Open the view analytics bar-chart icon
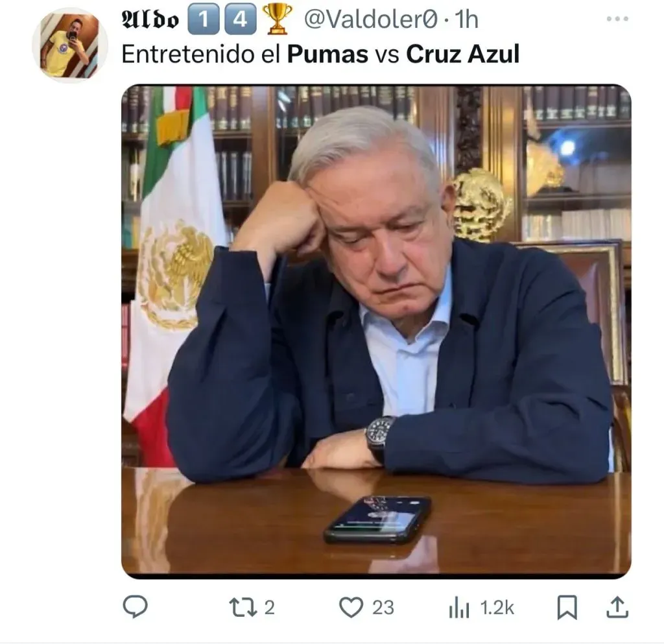Screen dimensions: 664x644 click(459, 607)
